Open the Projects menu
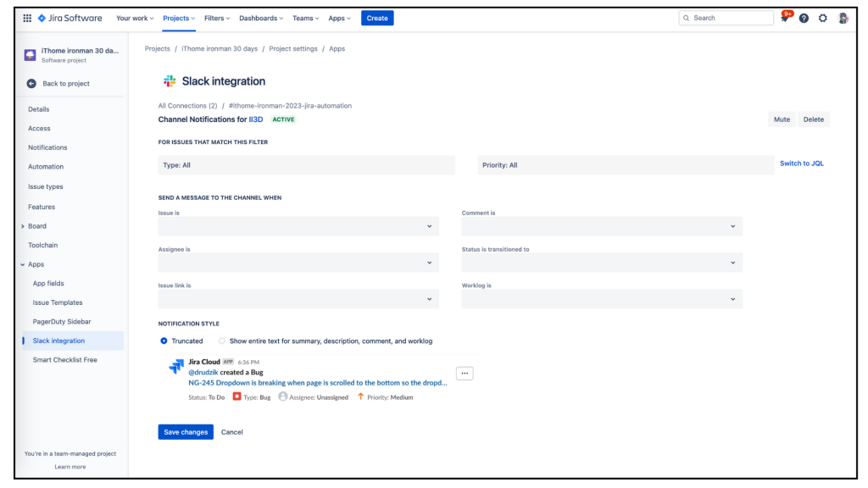This screenshot has width=868, height=488. pyautogui.click(x=179, y=19)
